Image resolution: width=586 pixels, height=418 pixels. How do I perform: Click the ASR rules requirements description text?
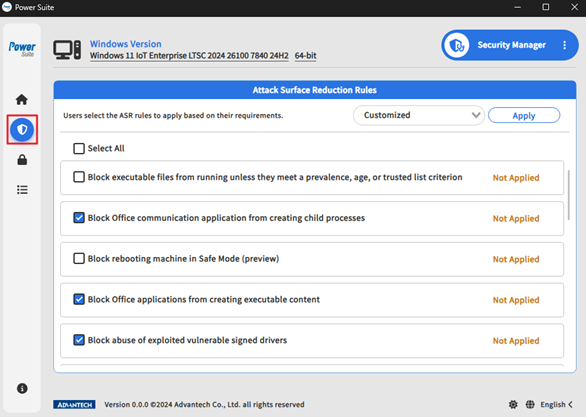173,116
